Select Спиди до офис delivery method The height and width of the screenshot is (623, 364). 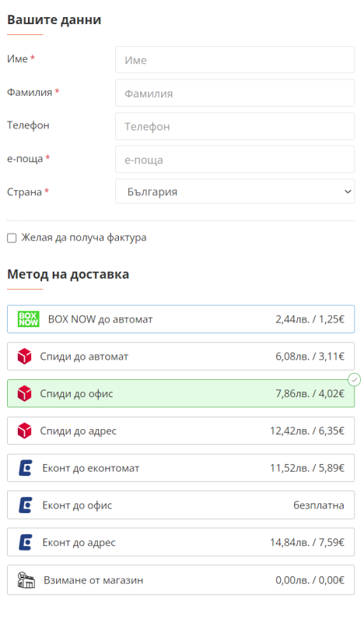click(180, 394)
